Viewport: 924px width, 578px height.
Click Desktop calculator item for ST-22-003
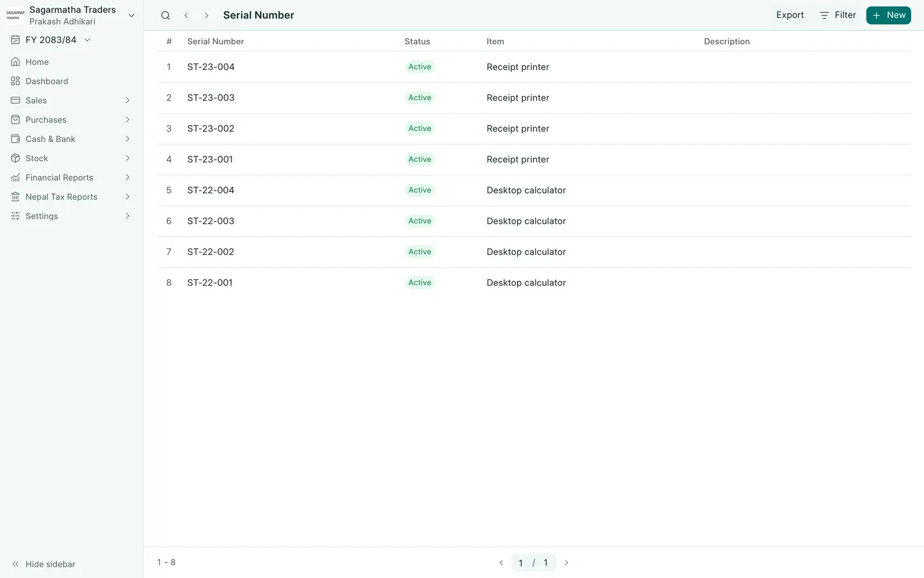[526, 221]
